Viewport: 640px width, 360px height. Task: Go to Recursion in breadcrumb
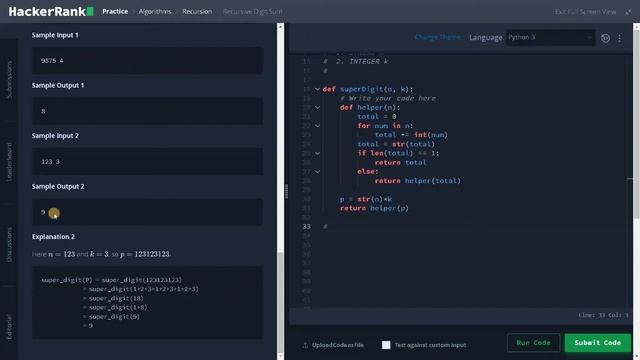click(197, 11)
